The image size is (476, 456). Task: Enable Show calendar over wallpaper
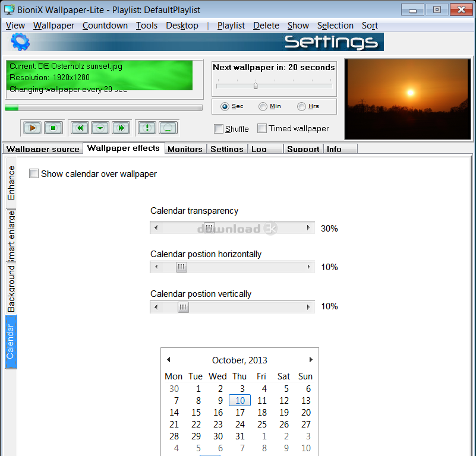tap(34, 173)
